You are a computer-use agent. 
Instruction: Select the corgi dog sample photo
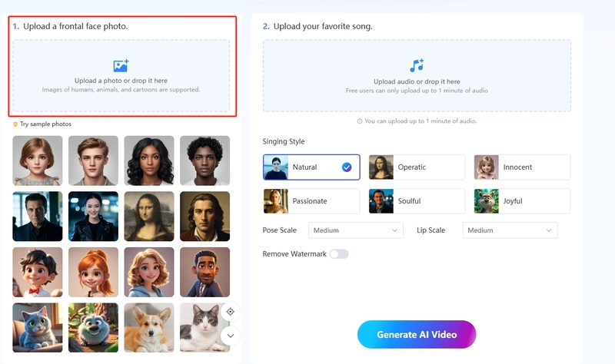(x=149, y=327)
